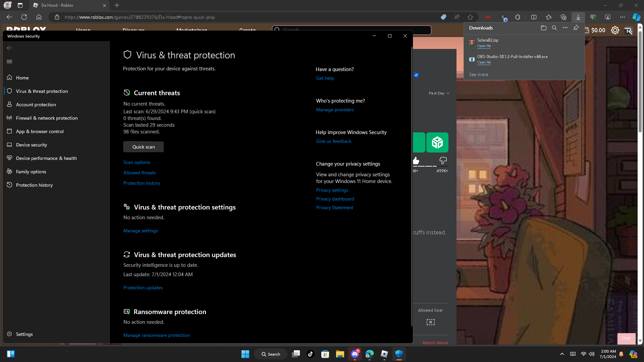This screenshot has width=644, height=362.
Task: Click the green cube button on Roblox page
Action: coord(437,142)
